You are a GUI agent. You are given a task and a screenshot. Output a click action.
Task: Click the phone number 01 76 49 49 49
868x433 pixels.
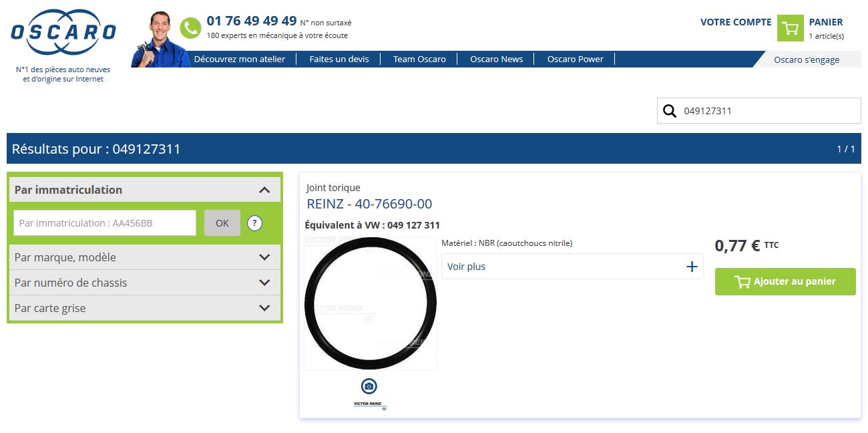click(252, 21)
